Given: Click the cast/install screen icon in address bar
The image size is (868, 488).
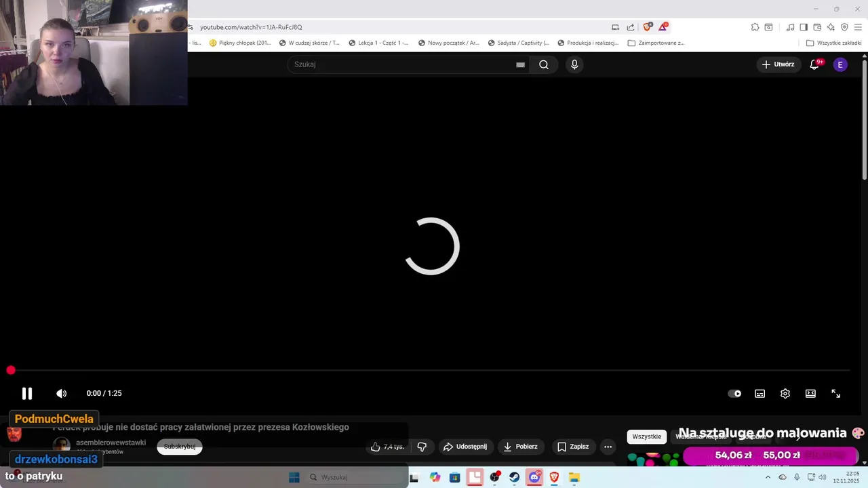Looking at the screenshot, I should (615, 27).
